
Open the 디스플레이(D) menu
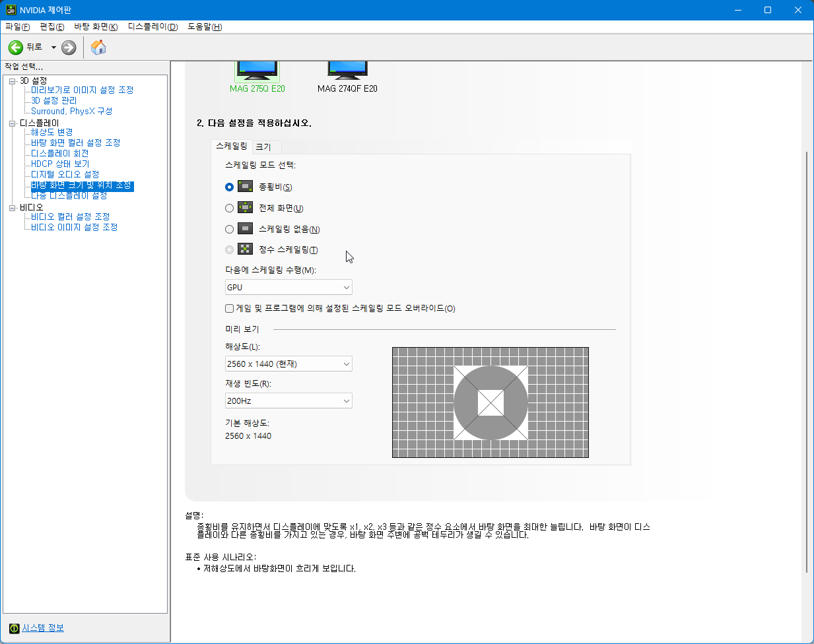[x=153, y=27]
